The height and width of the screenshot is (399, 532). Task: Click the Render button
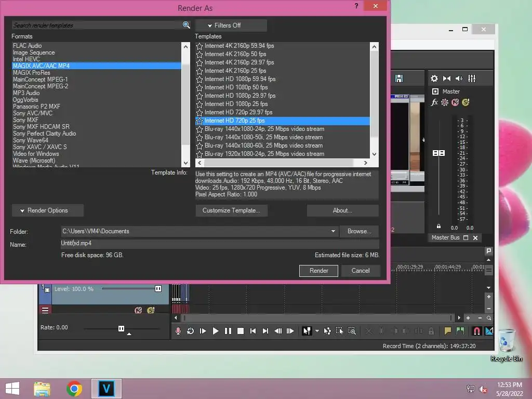point(318,271)
